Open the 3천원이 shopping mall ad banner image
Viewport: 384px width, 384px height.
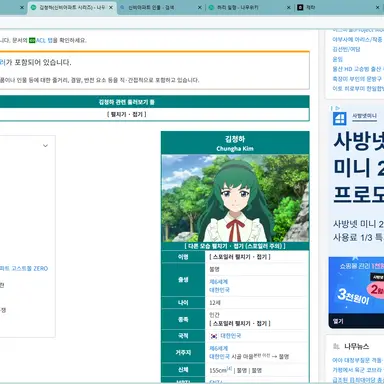coord(356,285)
